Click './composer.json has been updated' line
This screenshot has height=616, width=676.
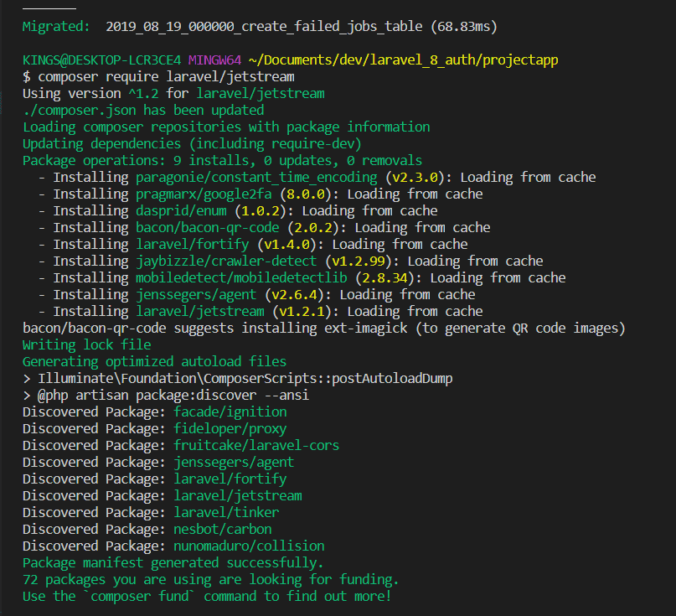(x=143, y=111)
